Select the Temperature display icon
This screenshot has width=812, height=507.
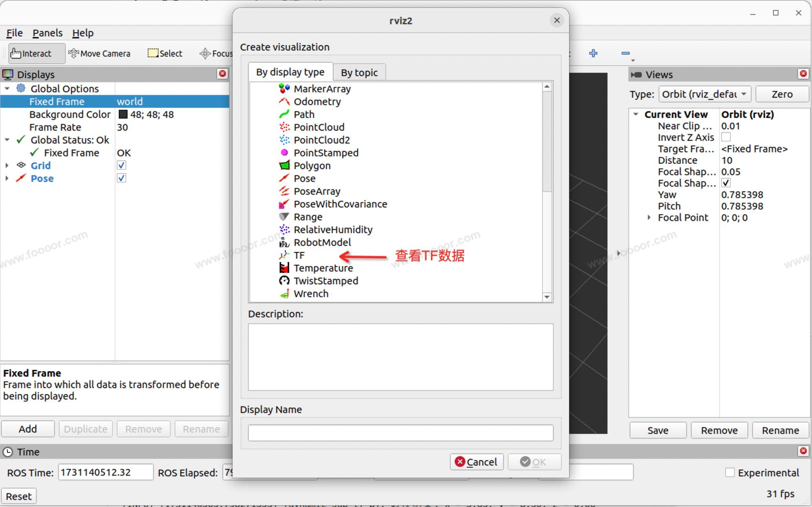(x=284, y=268)
